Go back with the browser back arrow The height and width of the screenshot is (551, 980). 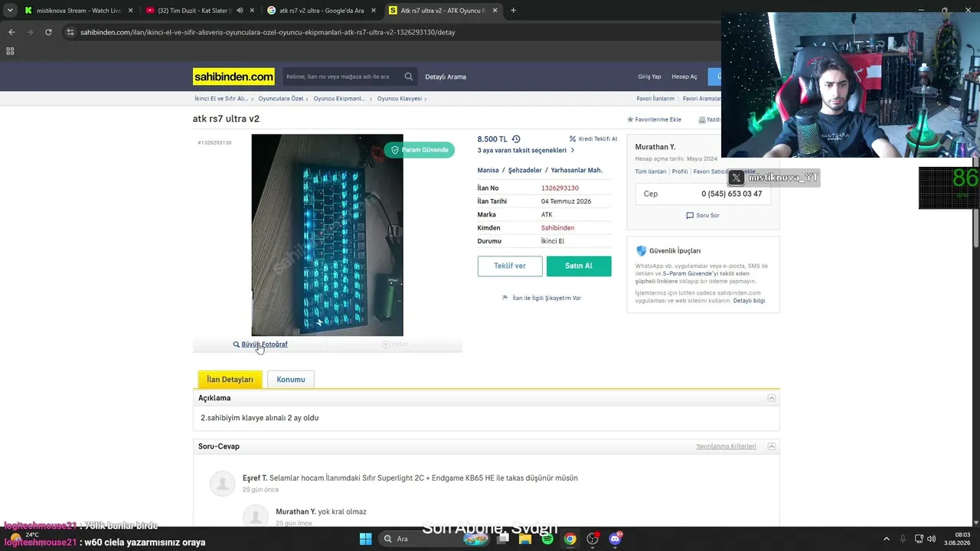(11, 32)
